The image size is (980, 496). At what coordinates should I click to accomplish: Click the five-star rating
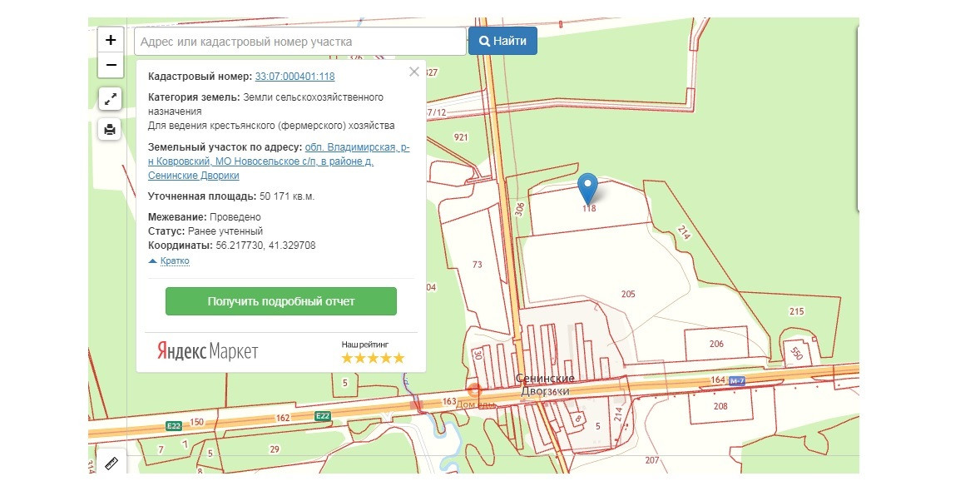[x=373, y=359]
